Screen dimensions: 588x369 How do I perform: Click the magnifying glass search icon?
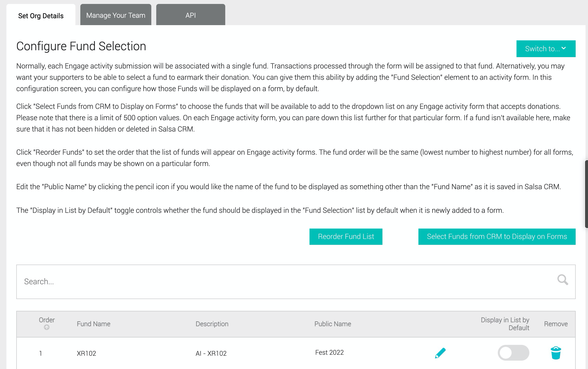point(563,280)
